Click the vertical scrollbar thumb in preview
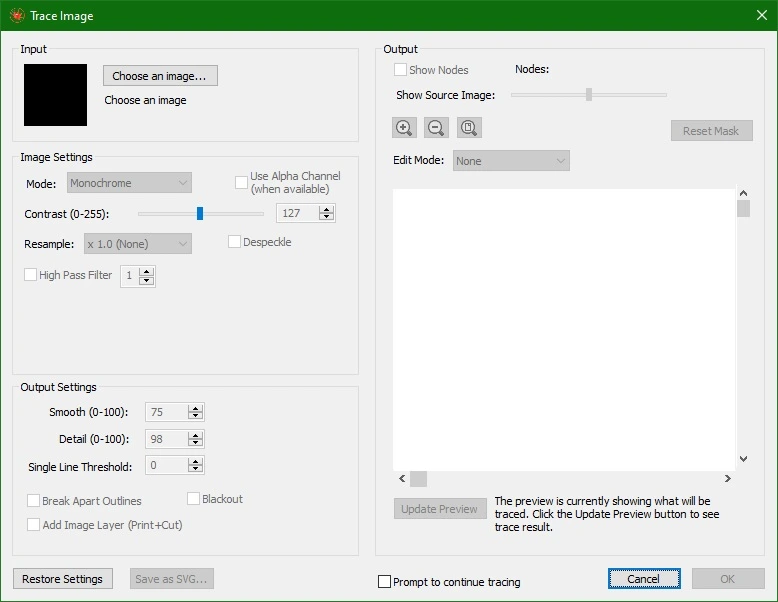Image resolution: width=778 pixels, height=602 pixels. pos(743,208)
